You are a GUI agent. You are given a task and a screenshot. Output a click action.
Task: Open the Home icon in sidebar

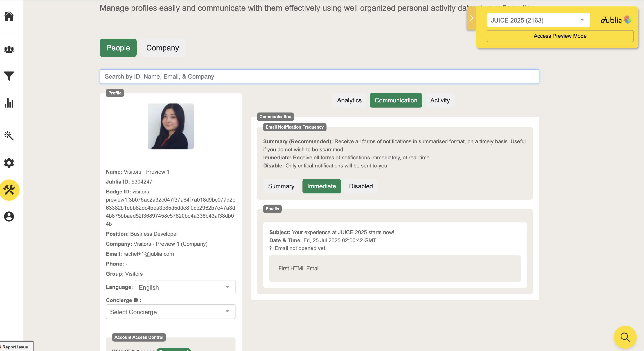(x=9, y=17)
